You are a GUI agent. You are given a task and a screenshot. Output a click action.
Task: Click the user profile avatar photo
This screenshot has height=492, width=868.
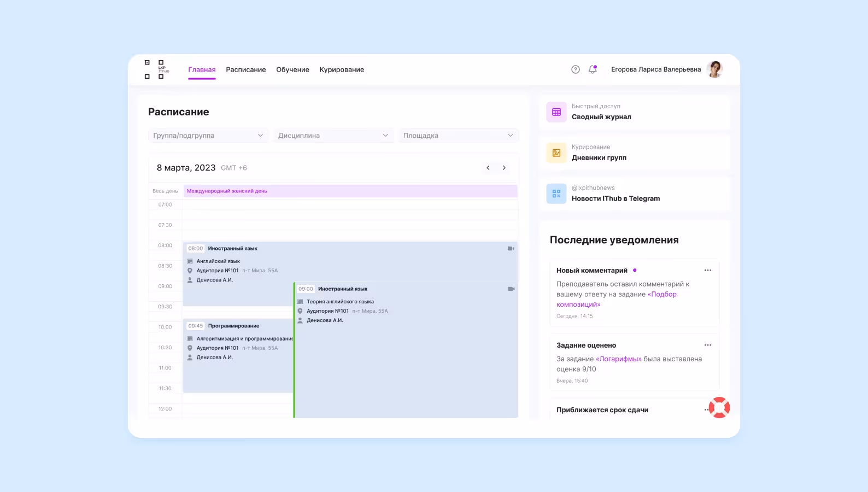(x=714, y=69)
